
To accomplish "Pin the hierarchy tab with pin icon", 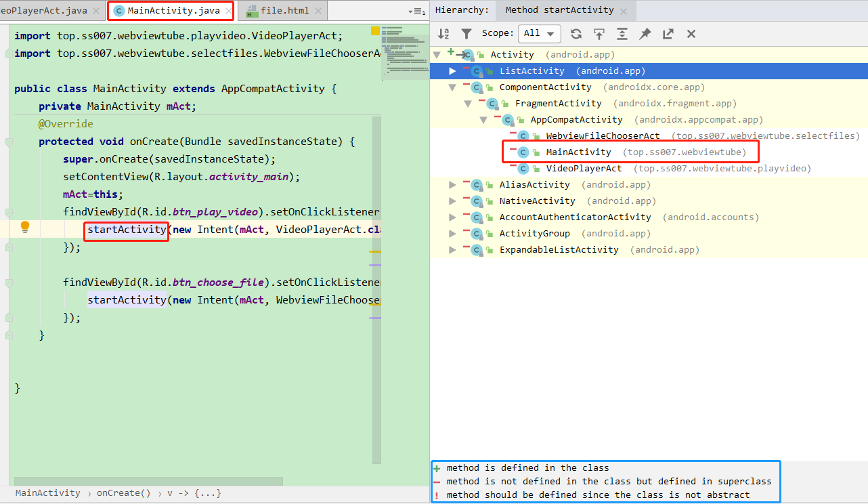I will (645, 33).
